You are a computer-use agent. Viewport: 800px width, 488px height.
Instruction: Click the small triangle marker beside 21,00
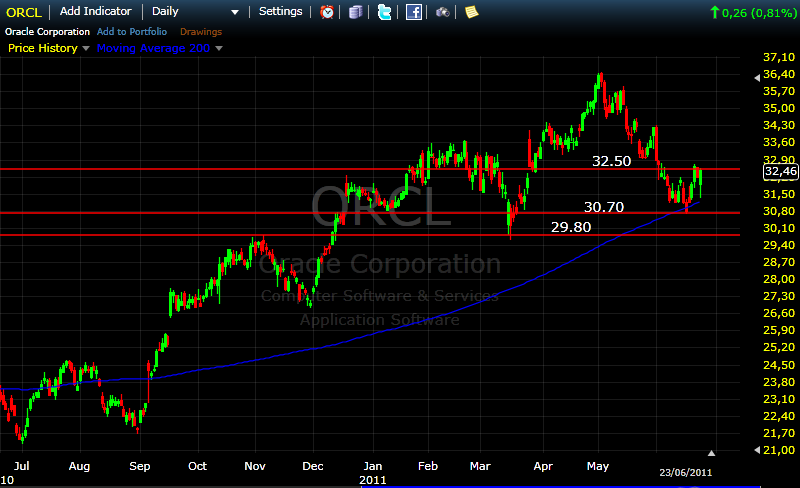(x=757, y=450)
